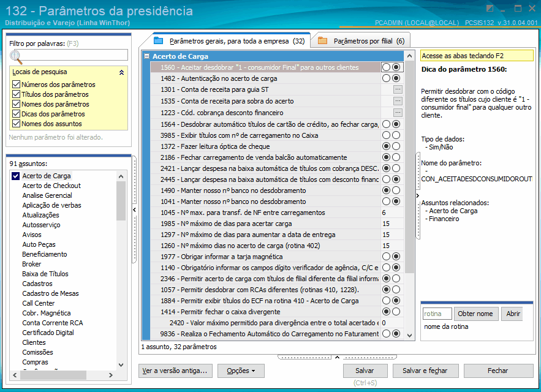Collapse the Acerto de Carga group

pyautogui.click(x=146, y=56)
